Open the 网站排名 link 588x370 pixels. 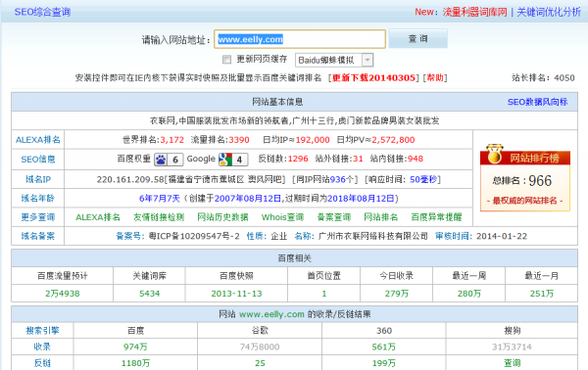[x=380, y=217]
